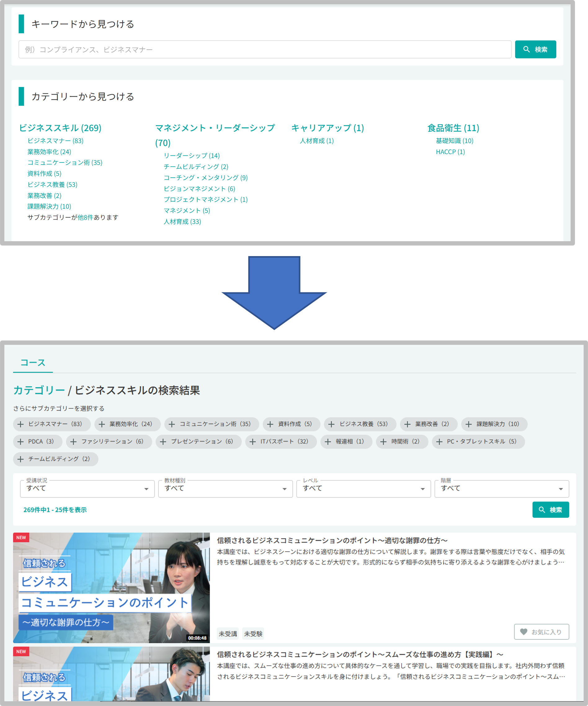This screenshot has height=706, width=588.
Task: Add ビジネスマナー (83) filter chip plus icon
Action: click(x=20, y=424)
